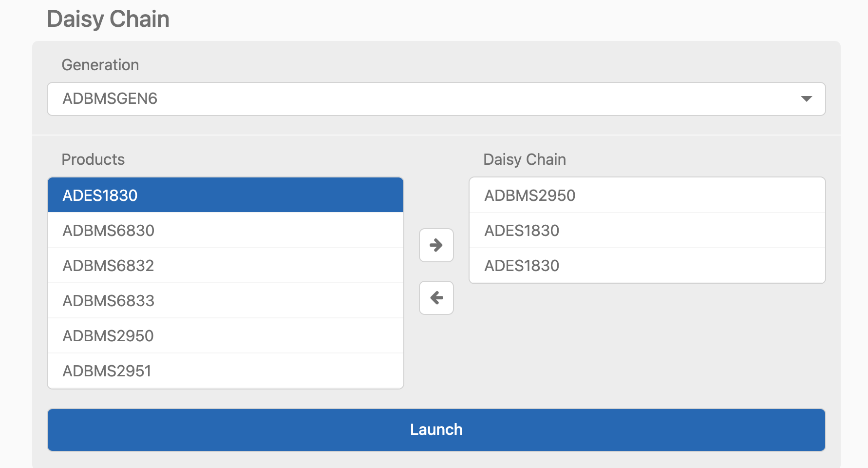Click the divider line under Generation dropdown

(436, 135)
